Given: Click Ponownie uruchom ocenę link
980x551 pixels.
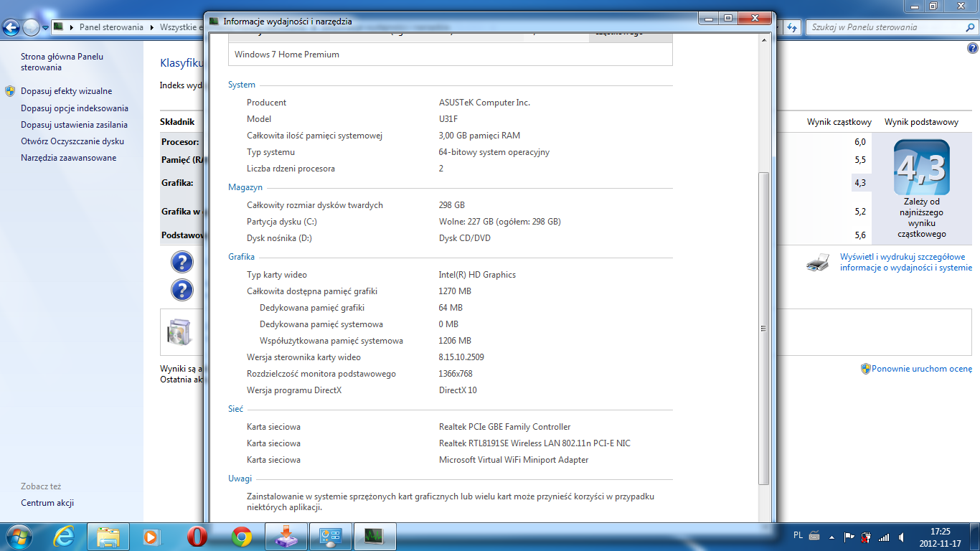Looking at the screenshot, I should pyautogui.click(x=921, y=369).
